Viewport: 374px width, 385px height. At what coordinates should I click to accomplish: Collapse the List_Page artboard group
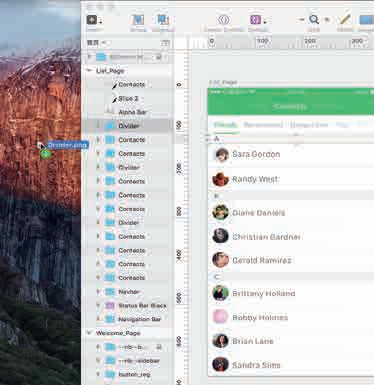click(x=89, y=71)
